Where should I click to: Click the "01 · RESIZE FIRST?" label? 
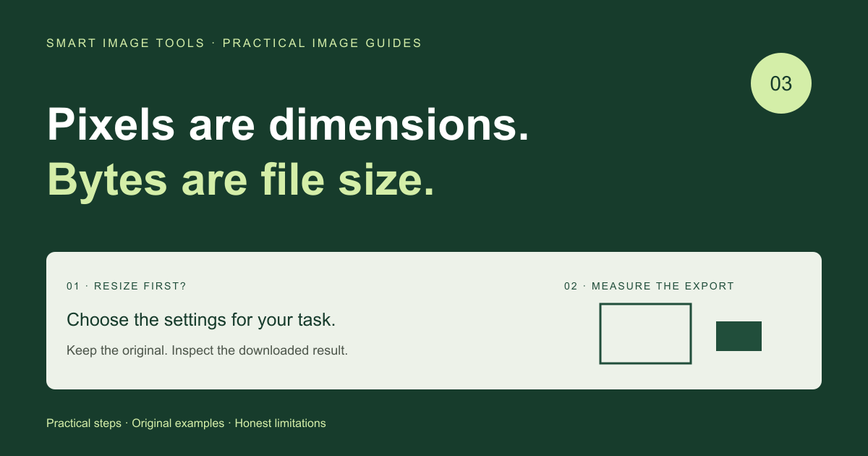tap(127, 286)
